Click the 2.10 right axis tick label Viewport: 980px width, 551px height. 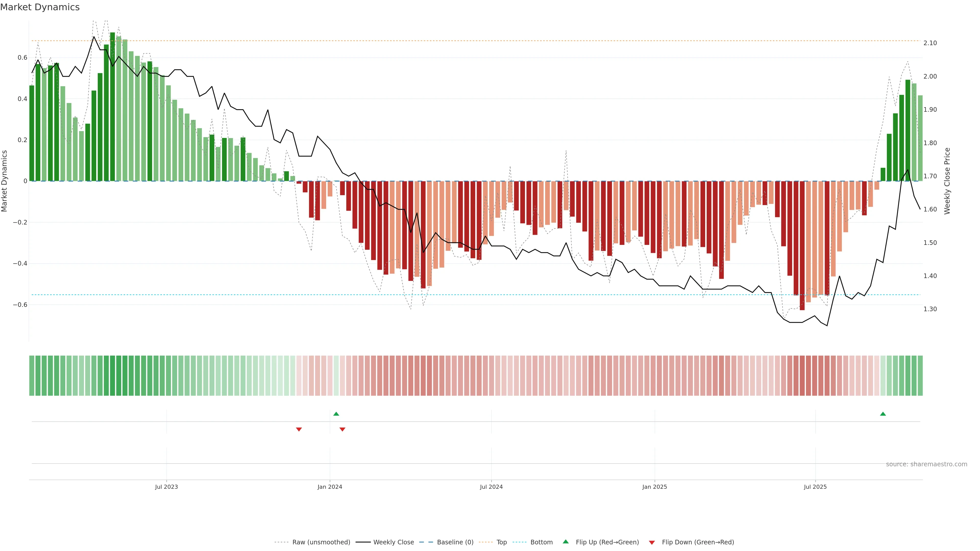point(930,43)
